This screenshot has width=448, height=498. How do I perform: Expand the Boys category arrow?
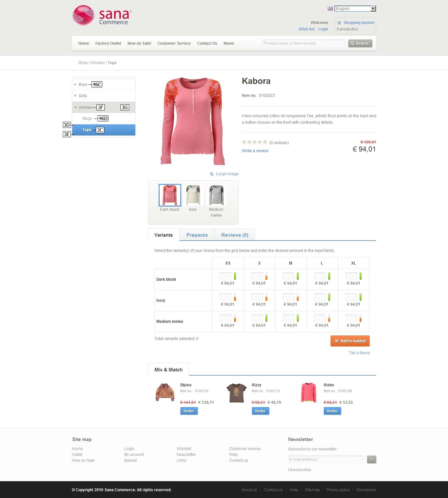75,85
